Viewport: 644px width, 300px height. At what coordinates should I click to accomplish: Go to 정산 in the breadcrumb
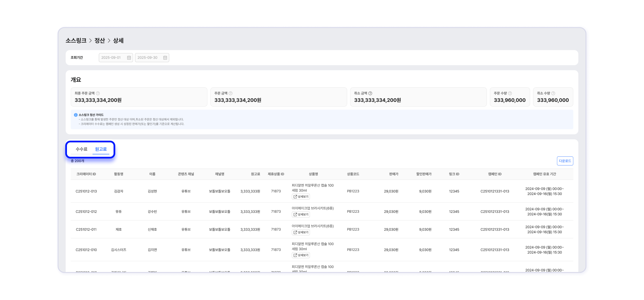click(x=100, y=40)
